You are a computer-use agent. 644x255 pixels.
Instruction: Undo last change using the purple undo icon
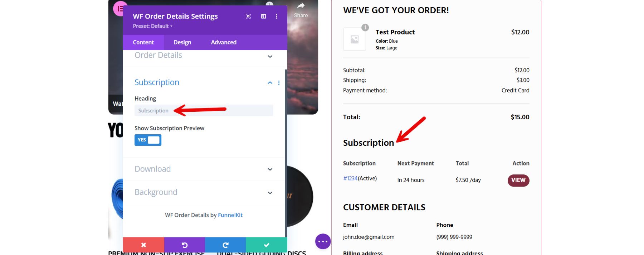click(x=184, y=245)
